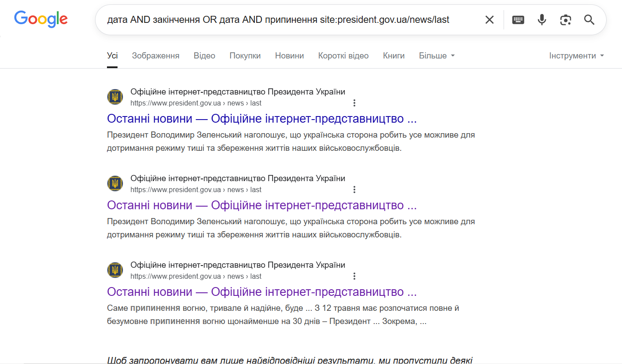Clear the search query with X icon
The image size is (622, 364).
(490, 20)
